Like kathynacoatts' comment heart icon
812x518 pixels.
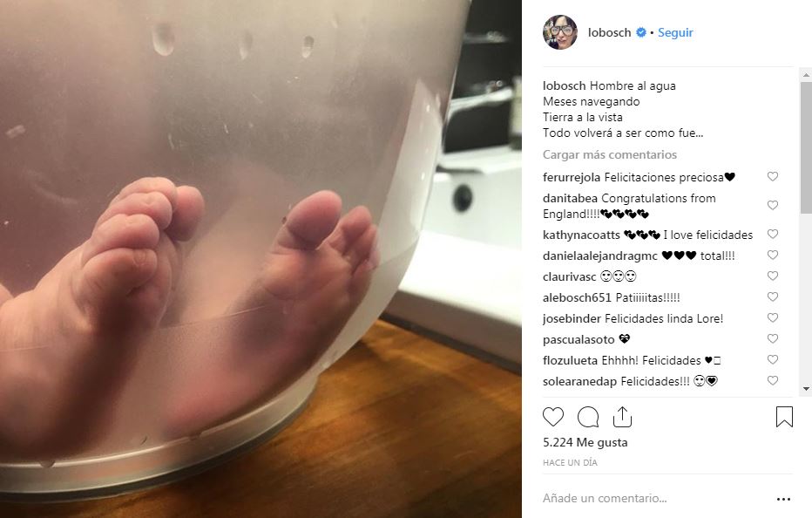pos(773,234)
